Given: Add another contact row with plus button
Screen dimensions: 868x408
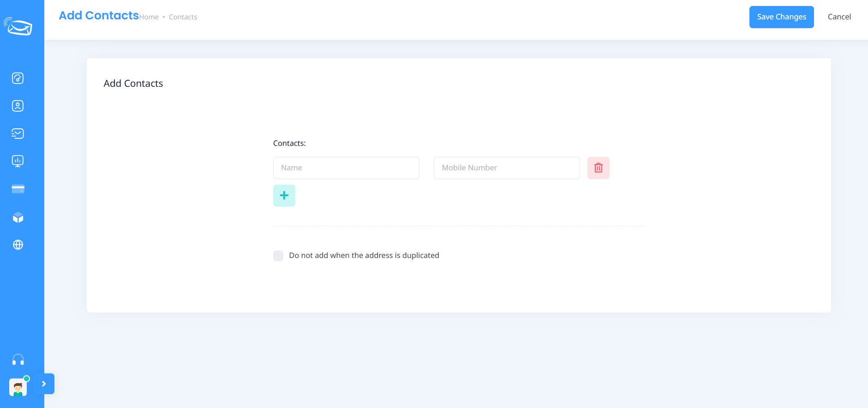Looking at the screenshot, I should 284,196.
